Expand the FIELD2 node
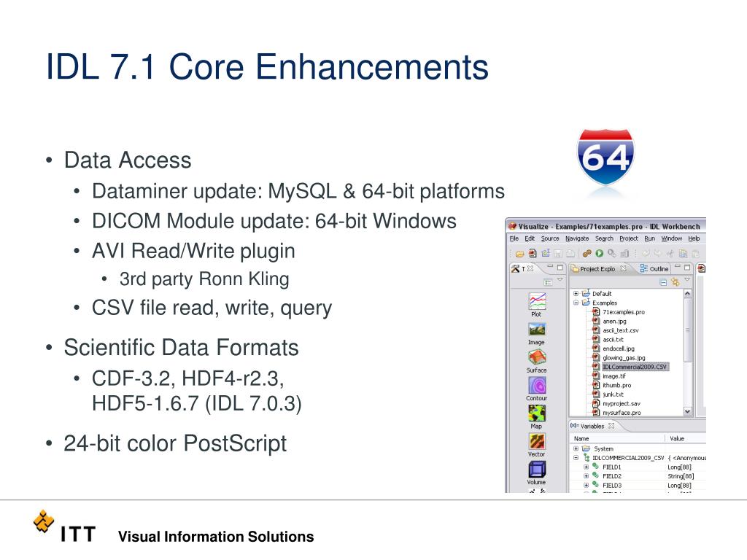 587,476
